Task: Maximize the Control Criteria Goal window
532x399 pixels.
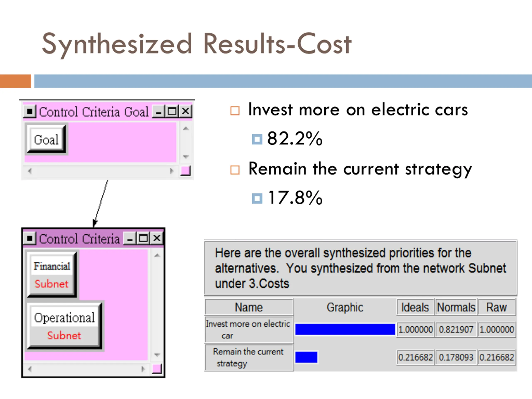Action: (172, 112)
